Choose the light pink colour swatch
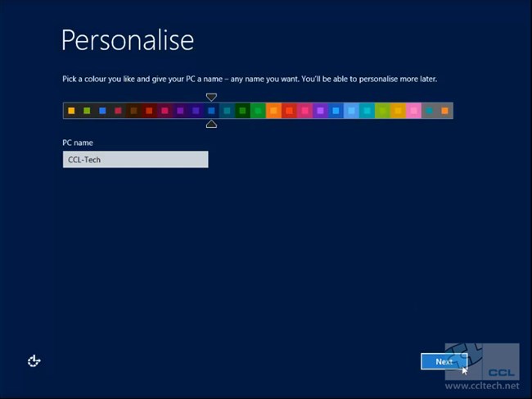The height and width of the screenshot is (399, 532). (x=414, y=111)
